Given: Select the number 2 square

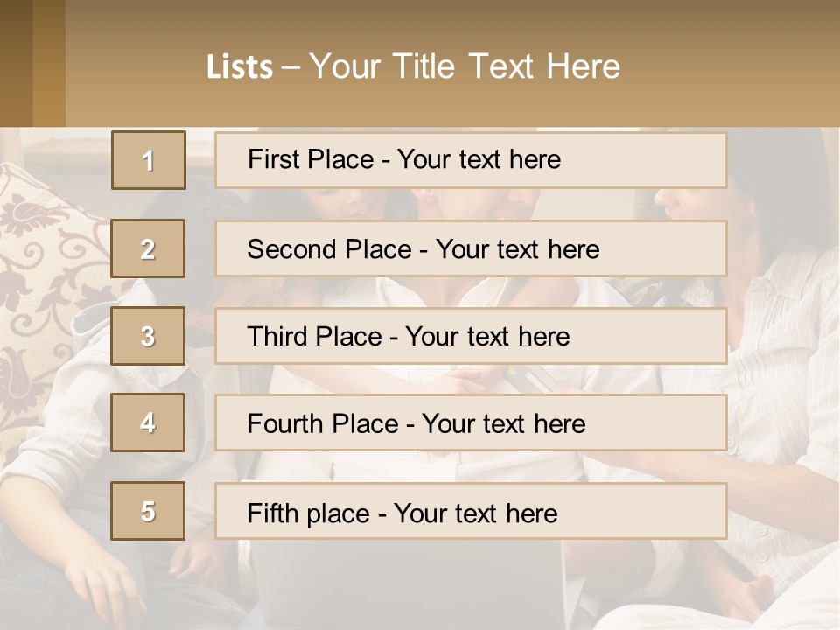Looking at the screenshot, I should coord(148,248).
